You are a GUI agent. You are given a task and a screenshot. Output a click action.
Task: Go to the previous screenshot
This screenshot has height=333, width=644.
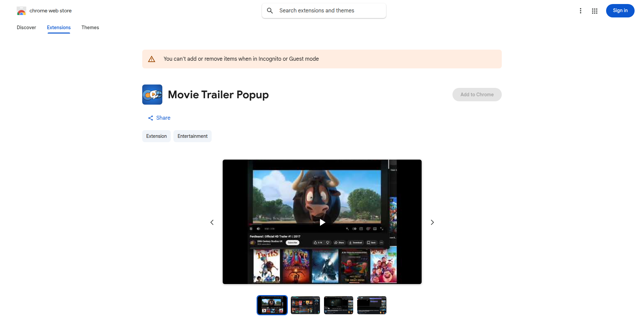212,222
